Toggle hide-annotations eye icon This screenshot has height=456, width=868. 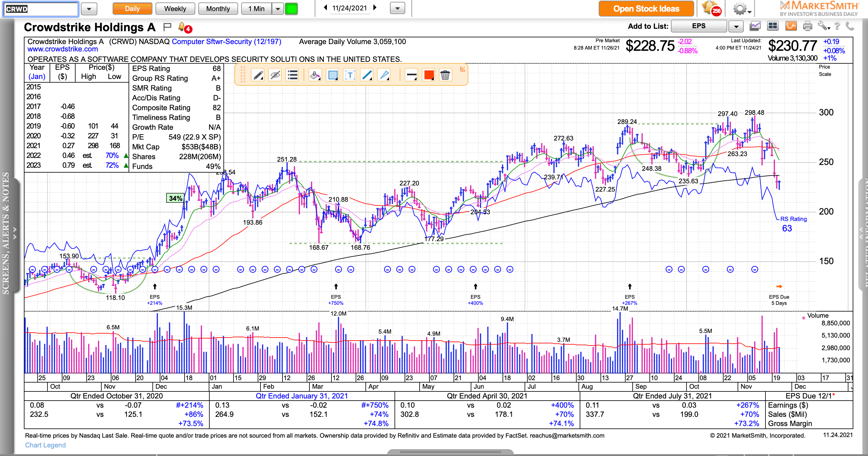coord(275,75)
